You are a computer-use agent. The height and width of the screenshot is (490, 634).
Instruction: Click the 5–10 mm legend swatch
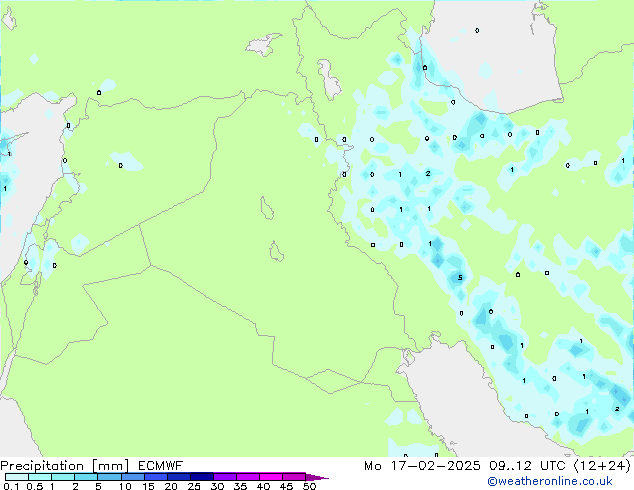[x=109, y=477]
